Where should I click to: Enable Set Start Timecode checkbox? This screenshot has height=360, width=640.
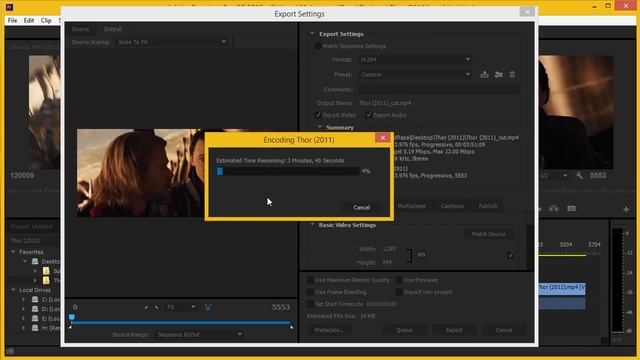pyautogui.click(x=310, y=304)
